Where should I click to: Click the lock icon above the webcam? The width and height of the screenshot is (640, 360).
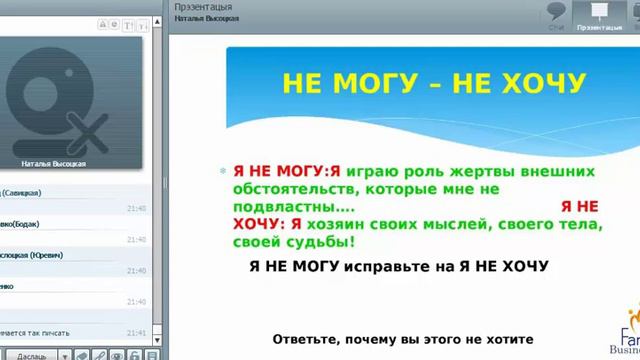pos(102,24)
